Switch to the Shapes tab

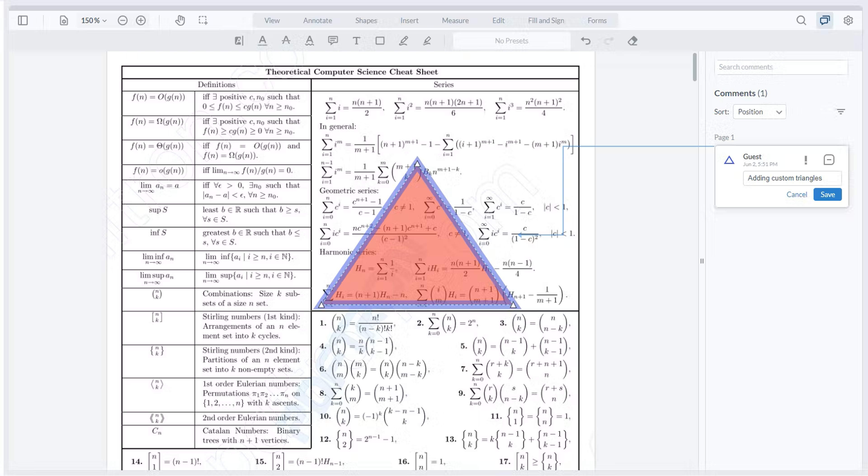[x=366, y=21]
